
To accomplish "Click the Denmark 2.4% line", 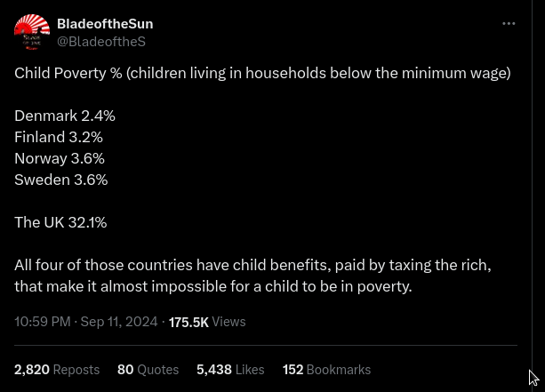I will [x=65, y=116].
